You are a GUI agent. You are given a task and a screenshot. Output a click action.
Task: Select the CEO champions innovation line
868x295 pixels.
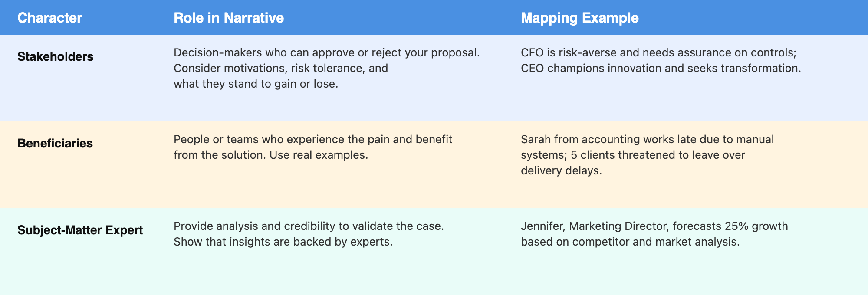661,69
